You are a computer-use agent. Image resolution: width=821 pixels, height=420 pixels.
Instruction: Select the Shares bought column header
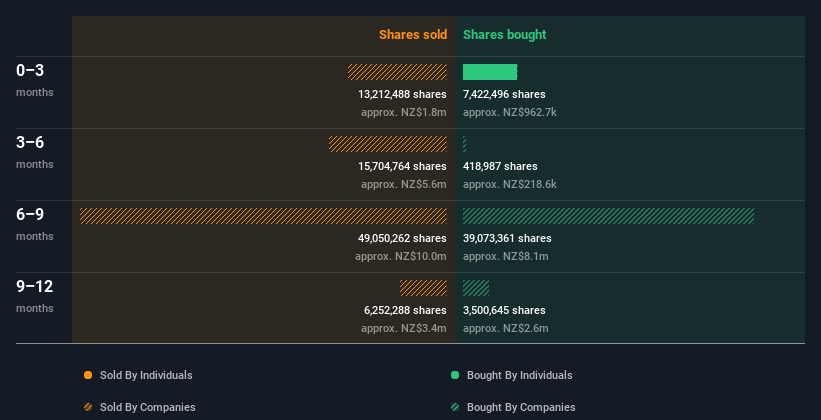tap(504, 35)
